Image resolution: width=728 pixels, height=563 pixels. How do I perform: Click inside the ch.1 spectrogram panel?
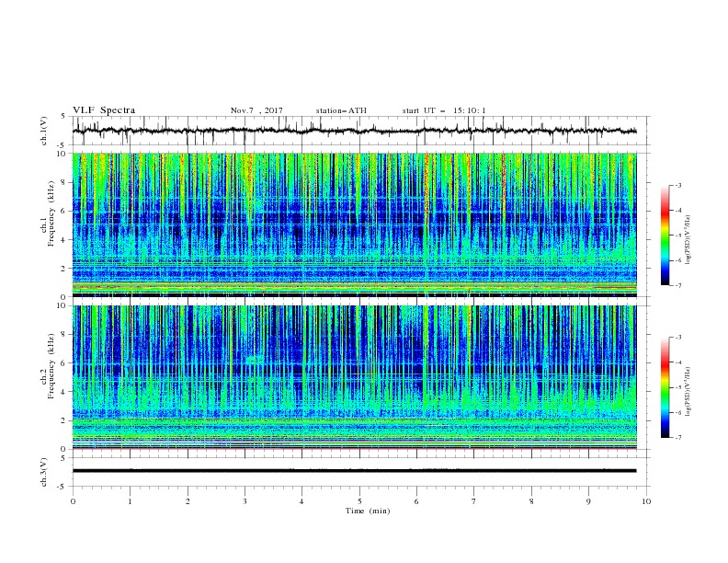pyautogui.click(x=354, y=224)
